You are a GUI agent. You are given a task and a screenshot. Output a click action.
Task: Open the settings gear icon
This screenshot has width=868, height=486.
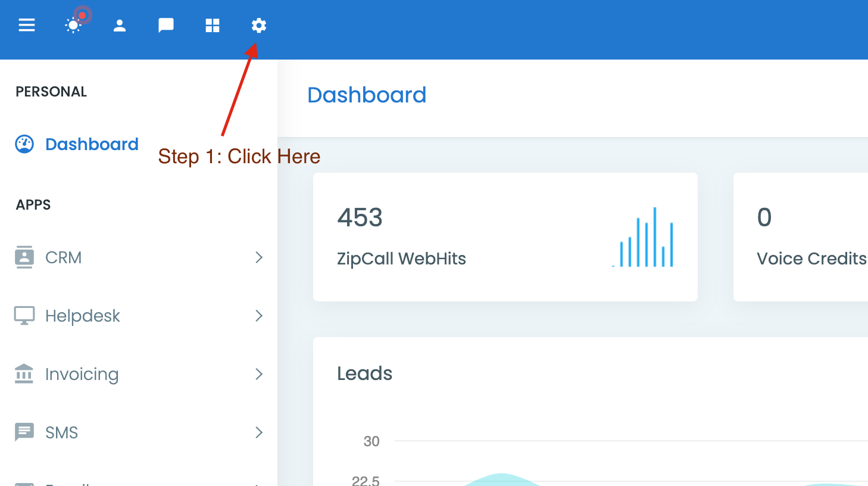point(259,25)
